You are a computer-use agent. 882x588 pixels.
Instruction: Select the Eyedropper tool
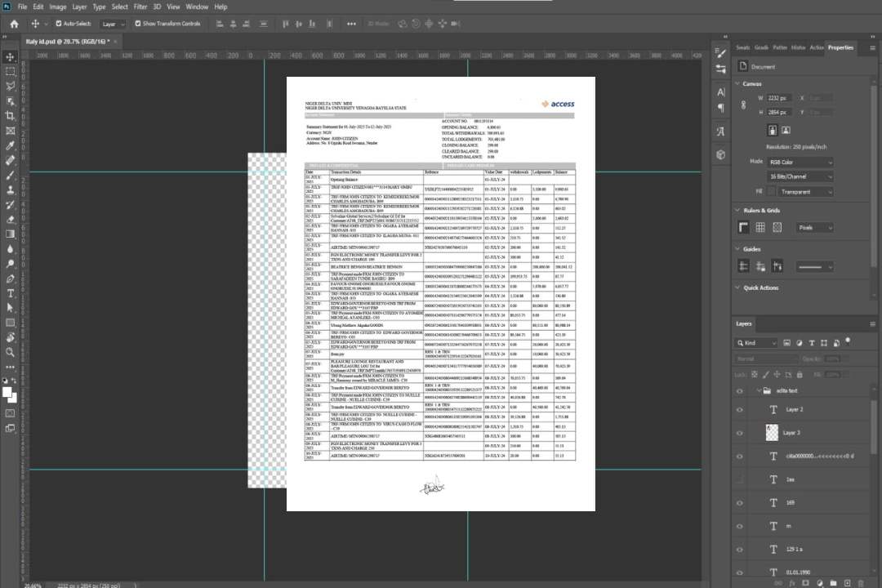[10, 145]
